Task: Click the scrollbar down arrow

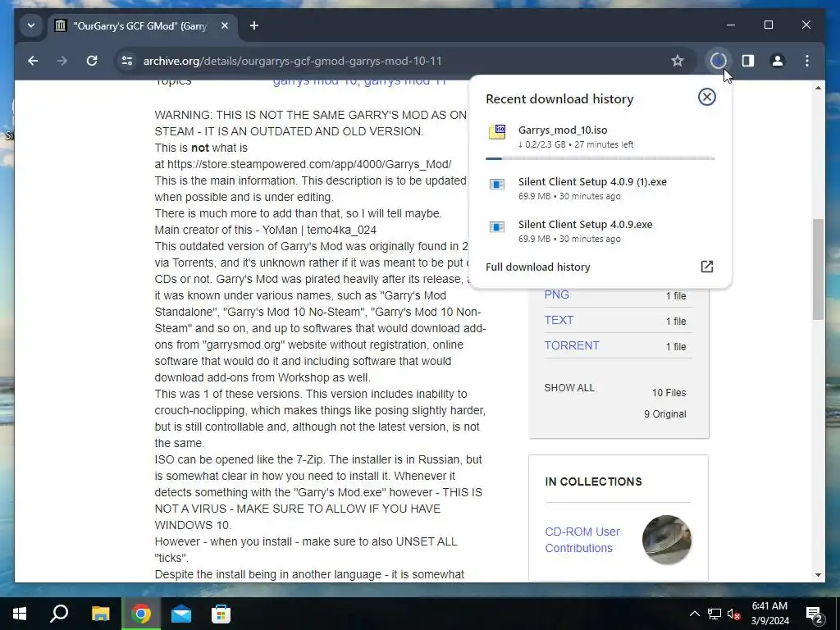Action: (818, 575)
